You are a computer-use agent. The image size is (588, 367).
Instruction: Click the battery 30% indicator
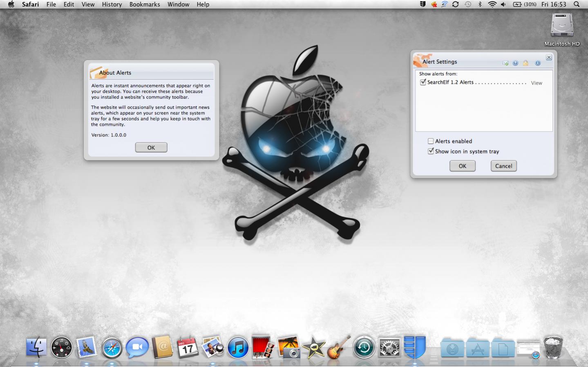point(525,4)
